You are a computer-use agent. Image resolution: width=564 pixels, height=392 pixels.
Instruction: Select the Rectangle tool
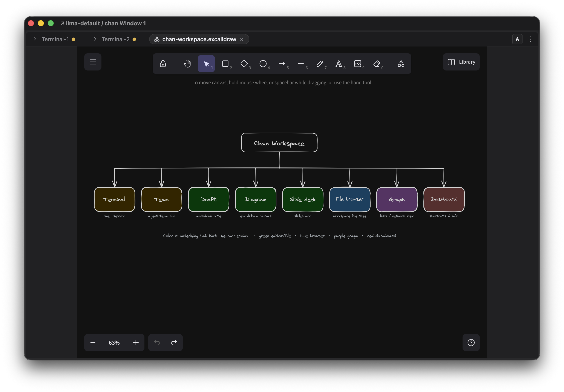[225, 64]
